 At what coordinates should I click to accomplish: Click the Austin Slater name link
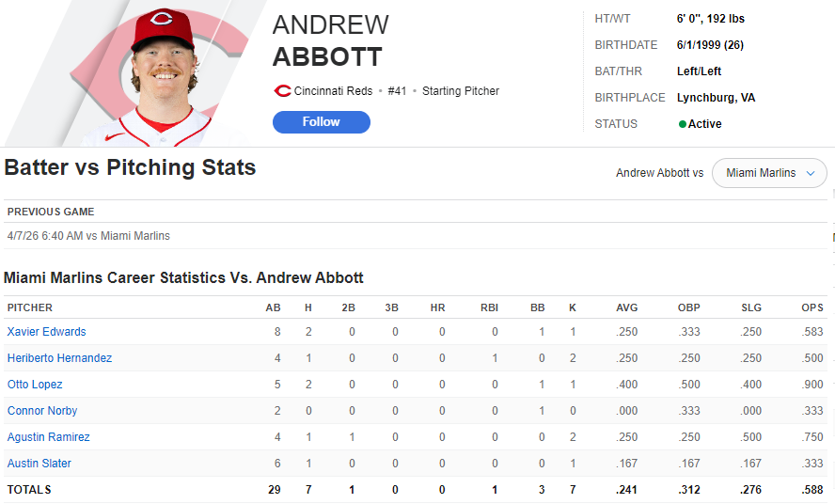click(x=39, y=464)
